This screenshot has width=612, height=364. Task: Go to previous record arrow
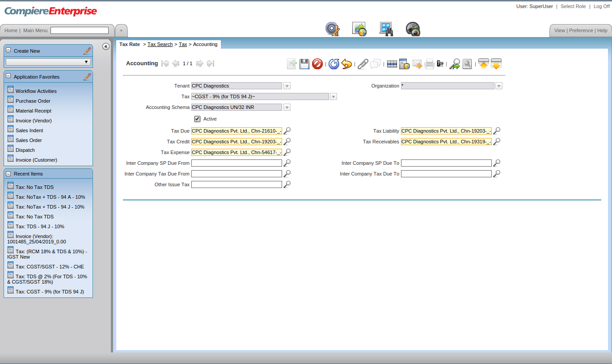click(176, 63)
